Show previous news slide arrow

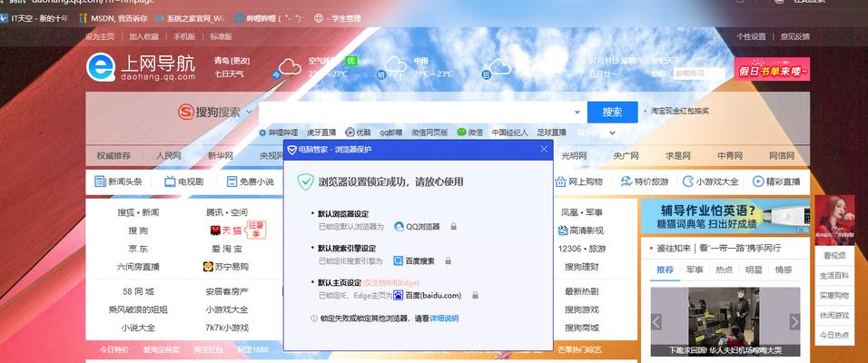coord(656,321)
